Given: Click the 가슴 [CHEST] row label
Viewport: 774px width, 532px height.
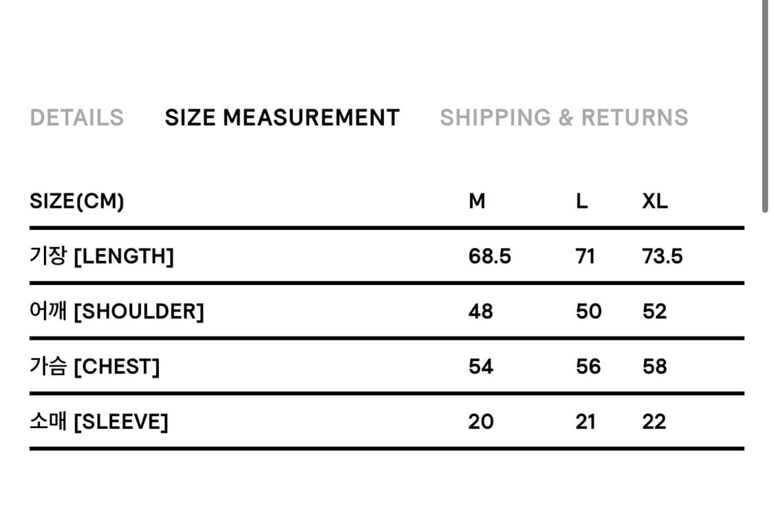Looking at the screenshot, I should (94, 366).
